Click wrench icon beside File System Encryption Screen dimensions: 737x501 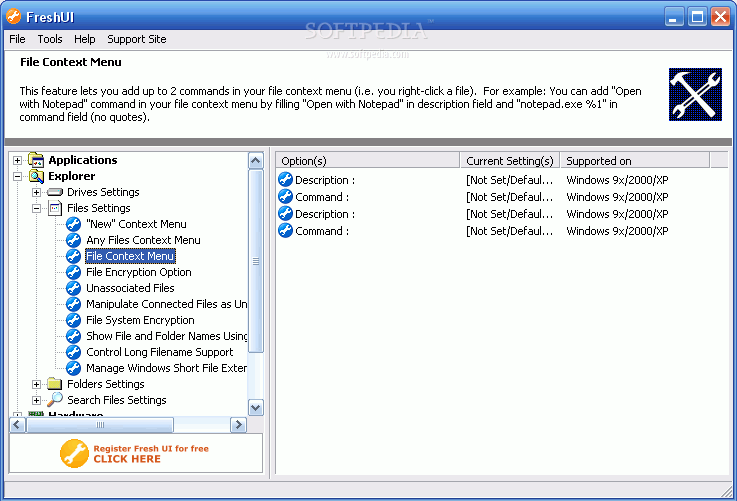click(73, 320)
